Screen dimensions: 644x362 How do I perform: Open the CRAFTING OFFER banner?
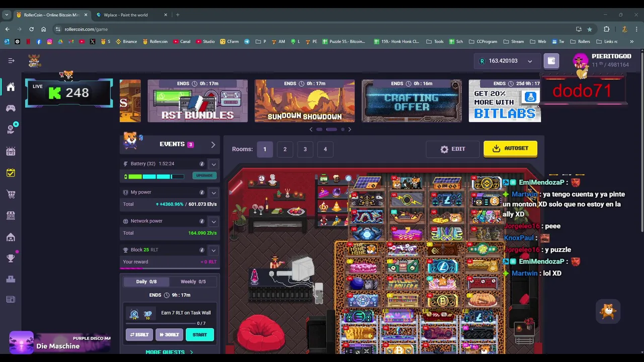[412, 101]
